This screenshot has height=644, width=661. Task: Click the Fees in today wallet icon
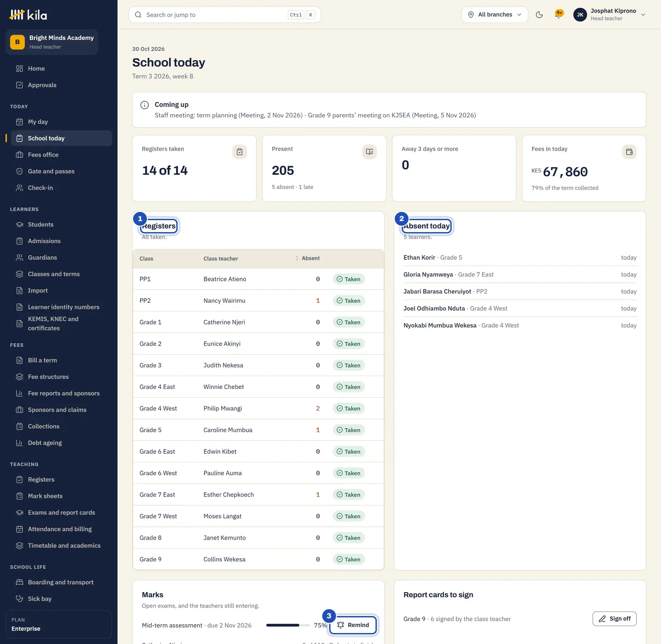[x=629, y=152]
